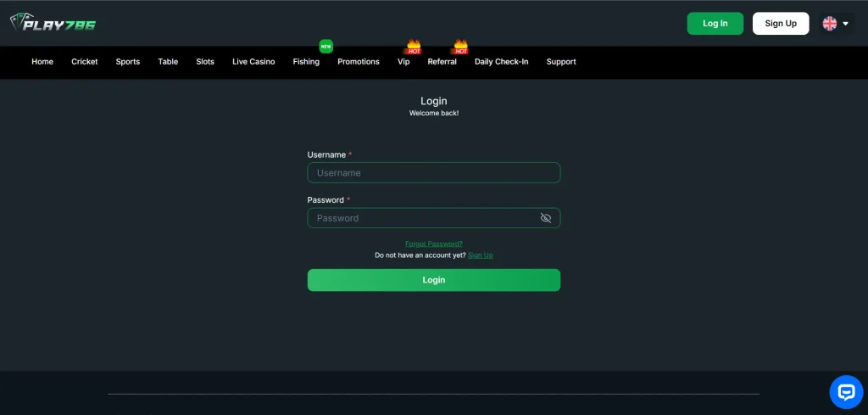Submit the form with wide Login button
The width and height of the screenshot is (868, 415).
point(433,280)
